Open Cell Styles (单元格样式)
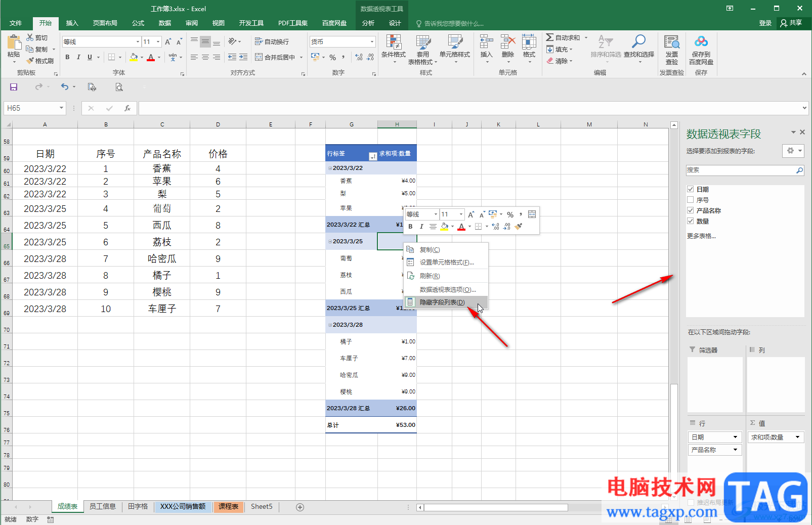The image size is (812, 525). click(454, 50)
